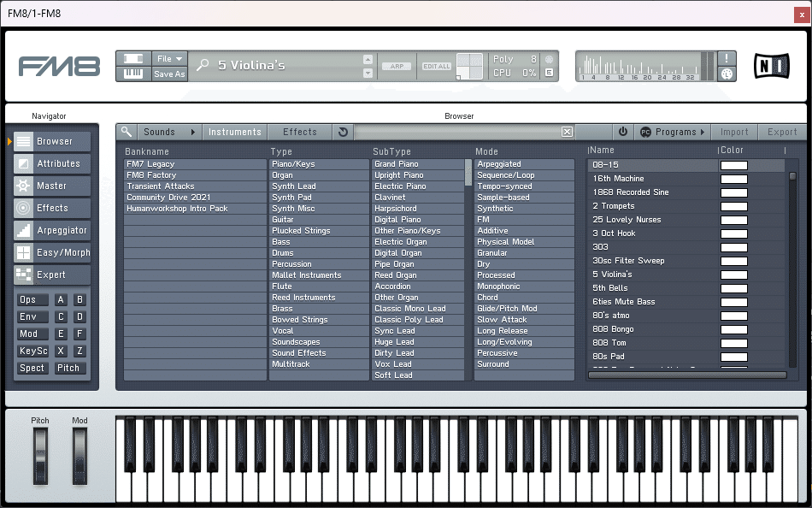This screenshot has width=812, height=508.
Task: Click the Mod wheel
Action: pos(79,456)
